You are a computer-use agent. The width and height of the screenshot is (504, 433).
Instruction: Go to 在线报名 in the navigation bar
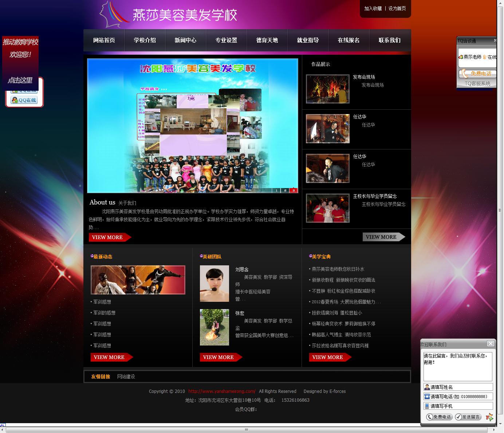[x=349, y=40]
